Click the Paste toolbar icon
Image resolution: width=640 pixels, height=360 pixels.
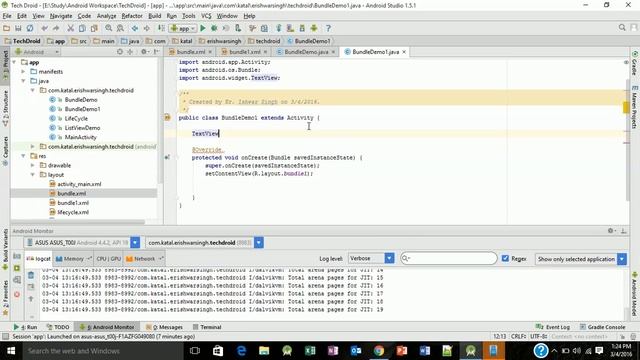tap(94, 28)
